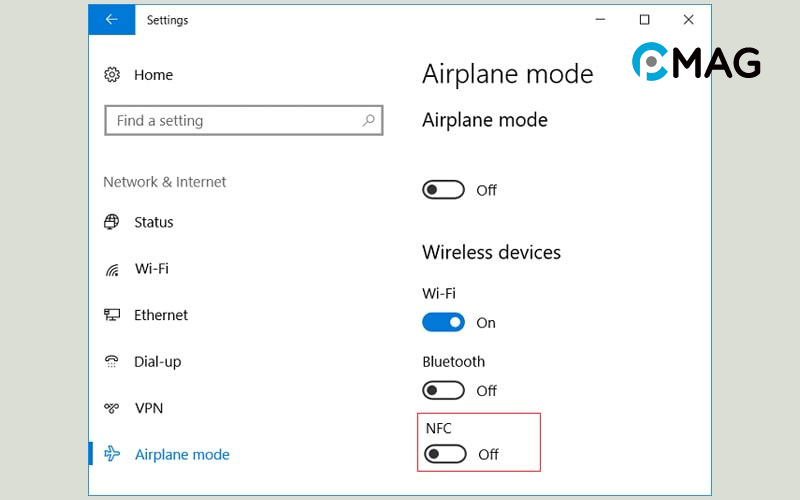
Task: Click the Find a setting search box
Action: click(235, 120)
